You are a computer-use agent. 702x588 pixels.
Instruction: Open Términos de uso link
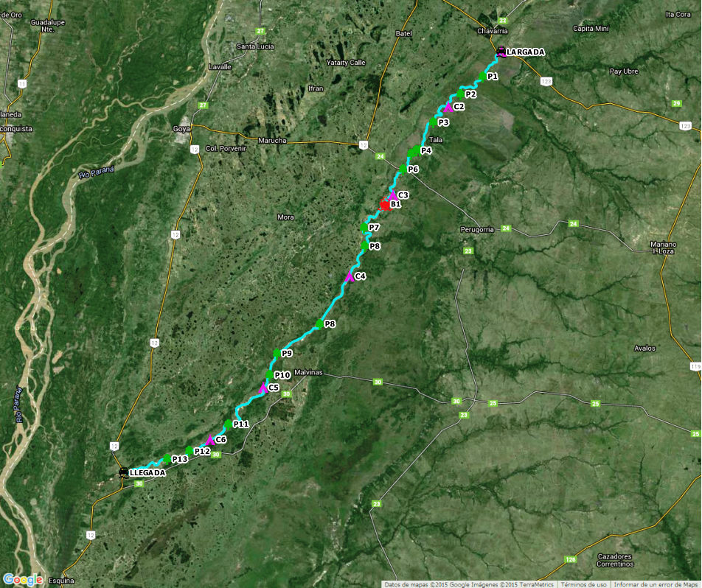click(584, 584)
